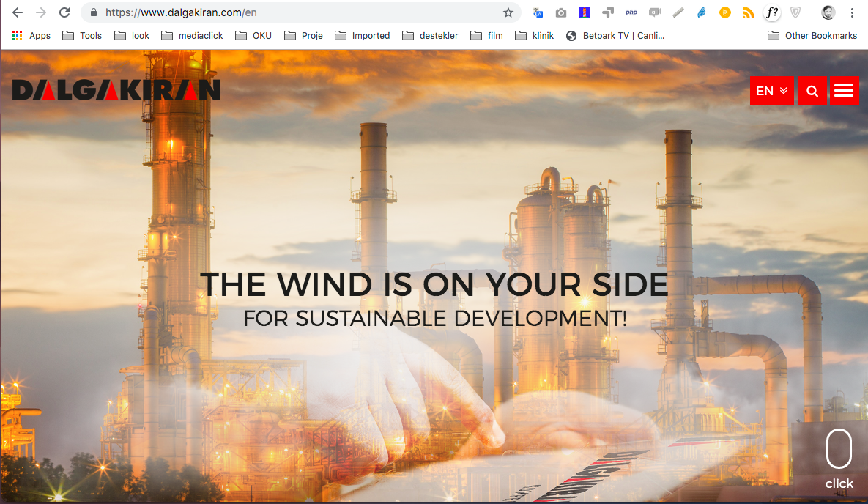This screenshot has height=504, width=868.
Task: Click the padlock security indicator
Action: coord(92,12)
